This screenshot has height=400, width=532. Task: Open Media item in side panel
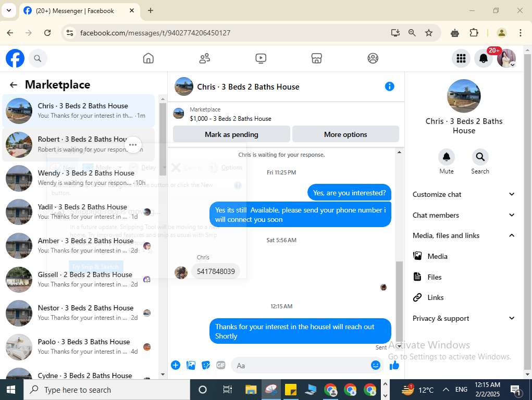point(464,256)
